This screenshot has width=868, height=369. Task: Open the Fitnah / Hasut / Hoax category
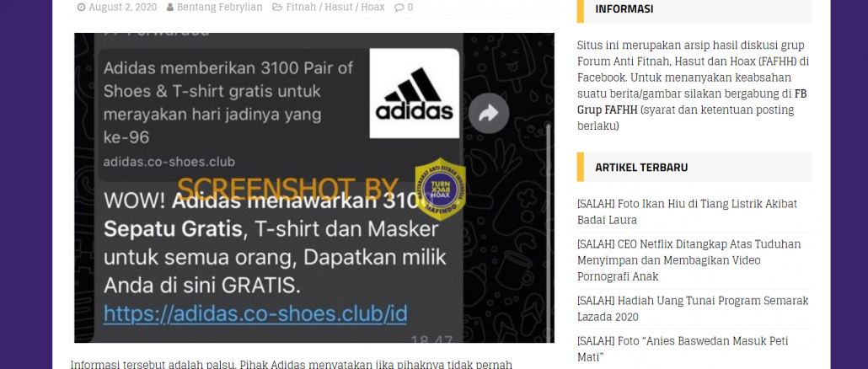pos(335,8)
